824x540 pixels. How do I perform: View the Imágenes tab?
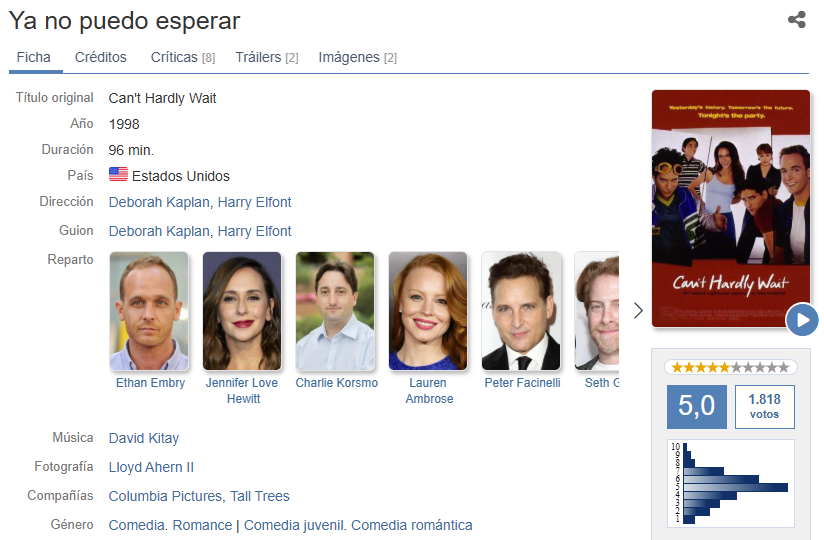[x=357, y=57]
